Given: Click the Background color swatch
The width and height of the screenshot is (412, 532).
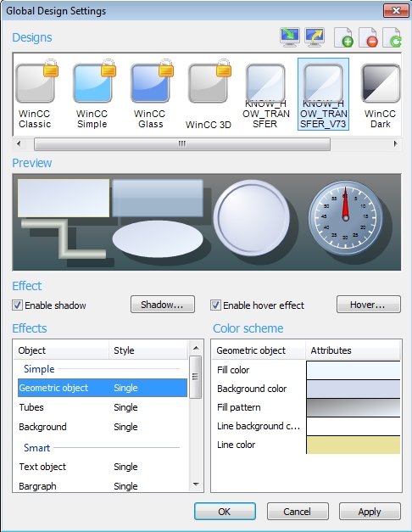Looking at the screenshot, I should coord(354,389).
